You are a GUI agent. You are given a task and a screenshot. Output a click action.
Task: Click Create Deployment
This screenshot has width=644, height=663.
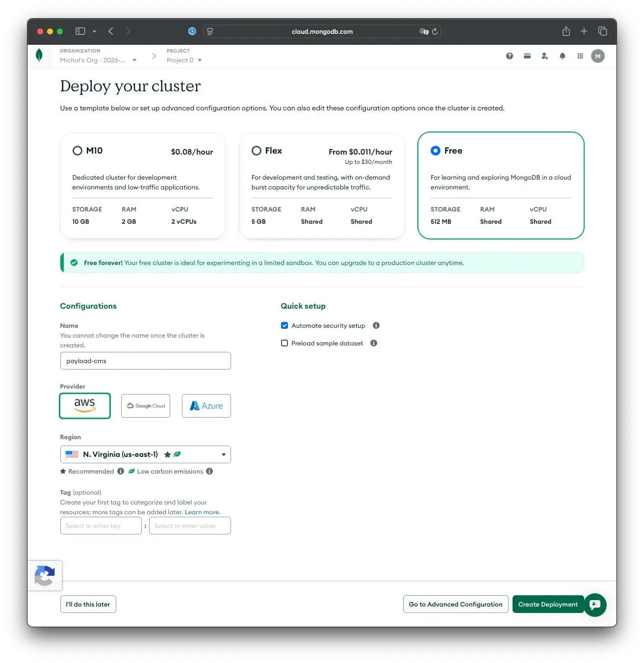pos(548,604)
